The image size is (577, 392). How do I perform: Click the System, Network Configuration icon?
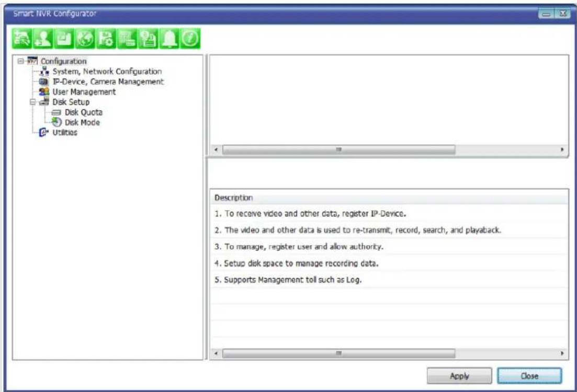tap(44, 71)
